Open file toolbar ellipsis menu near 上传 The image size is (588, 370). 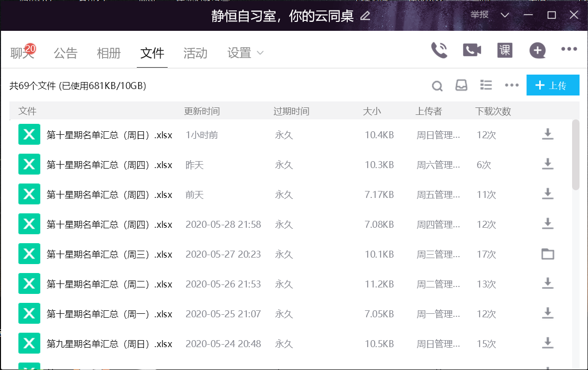coord(511,86)
